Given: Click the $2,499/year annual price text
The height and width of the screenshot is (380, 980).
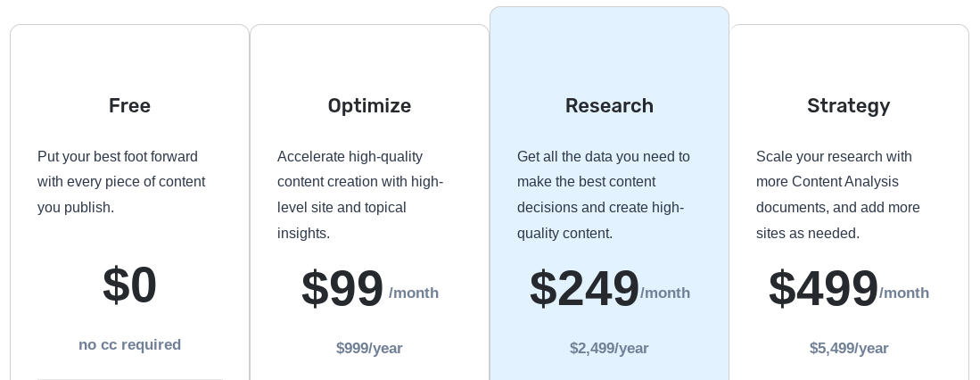Looking at the screenshot, I should [609, 348].
